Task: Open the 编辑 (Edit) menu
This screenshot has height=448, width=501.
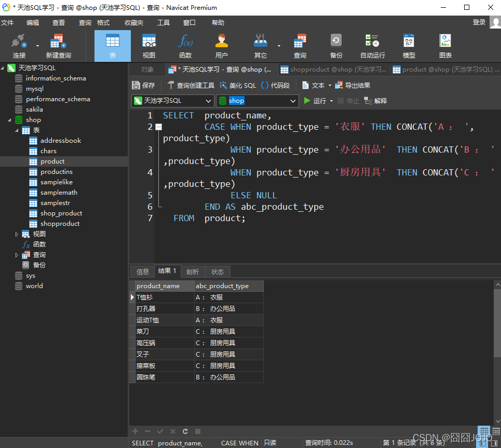Action: (33, 23)
